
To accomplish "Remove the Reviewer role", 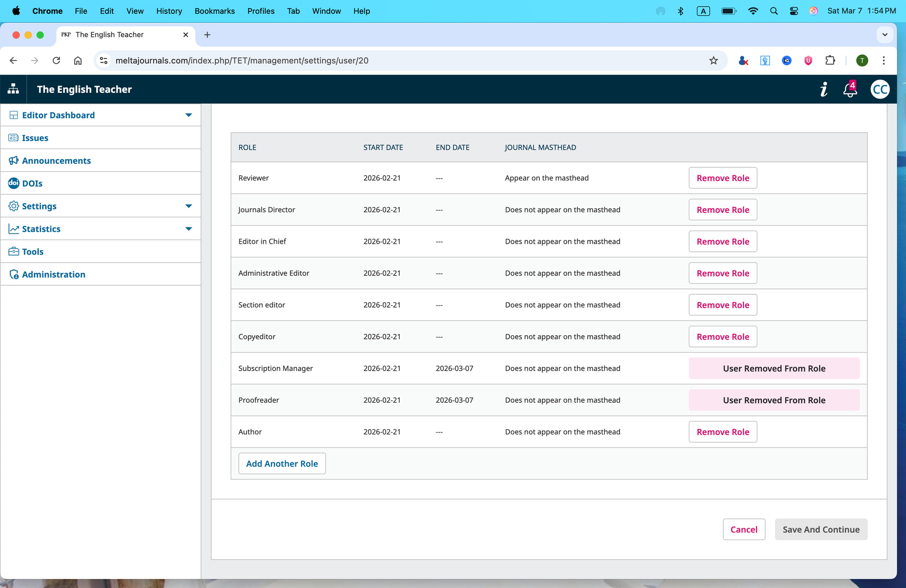I will point(722,178).
